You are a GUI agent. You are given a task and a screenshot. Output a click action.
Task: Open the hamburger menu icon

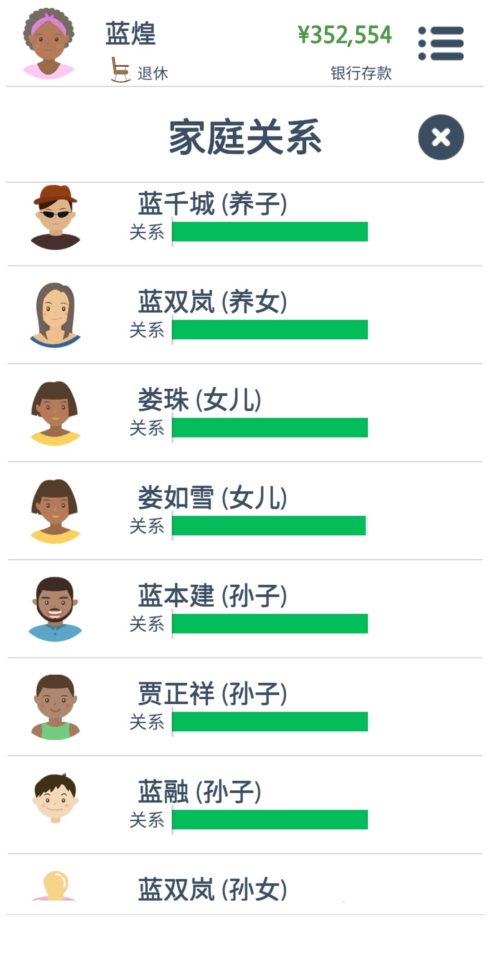(x=441, y=43)
